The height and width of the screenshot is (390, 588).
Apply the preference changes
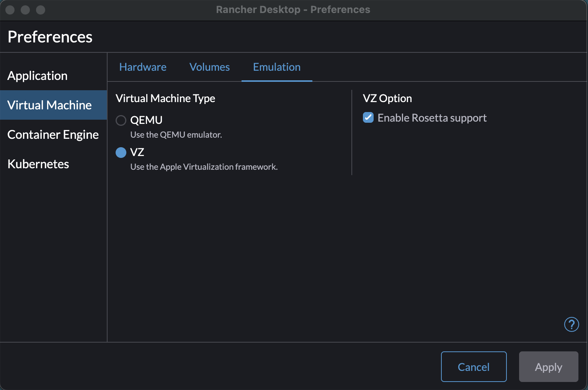548,367
